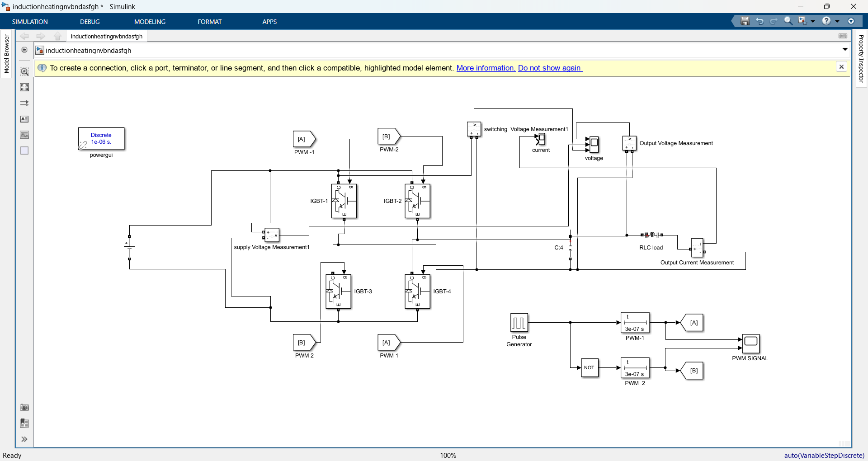Expand the palette double-chevron

click(24, 439)
